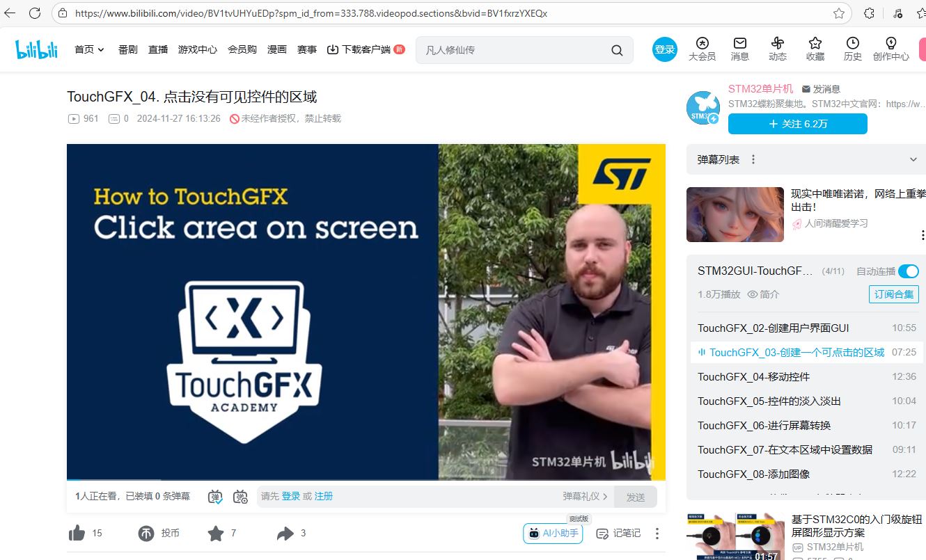Open three-dot menu on the ad card
Screen dimensions: 926x560
click(x=923, y=235)
